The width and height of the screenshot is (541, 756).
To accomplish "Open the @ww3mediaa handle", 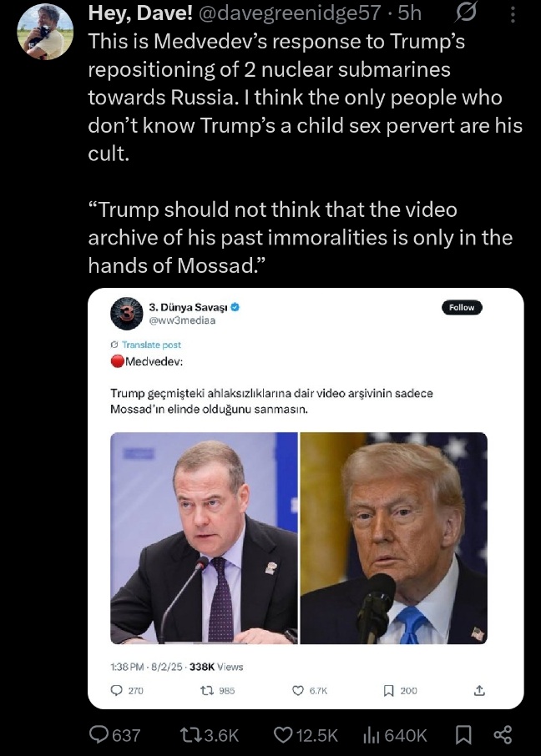I will coord(183,320).
